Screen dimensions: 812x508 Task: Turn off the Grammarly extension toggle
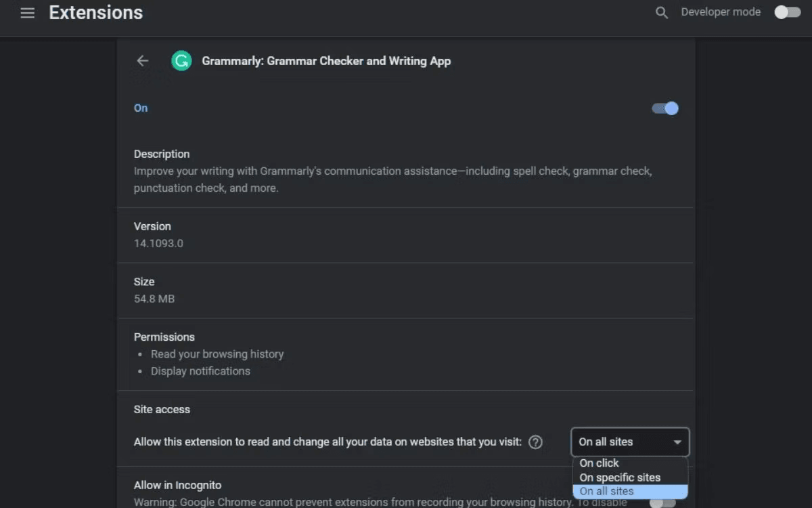665,108
